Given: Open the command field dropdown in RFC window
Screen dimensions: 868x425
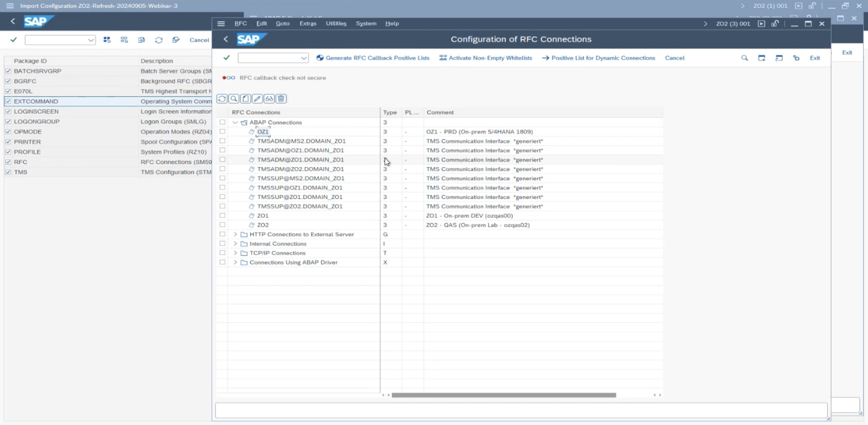Looking at the screenshot, I should pyautogui.click(x=304, y=58).
